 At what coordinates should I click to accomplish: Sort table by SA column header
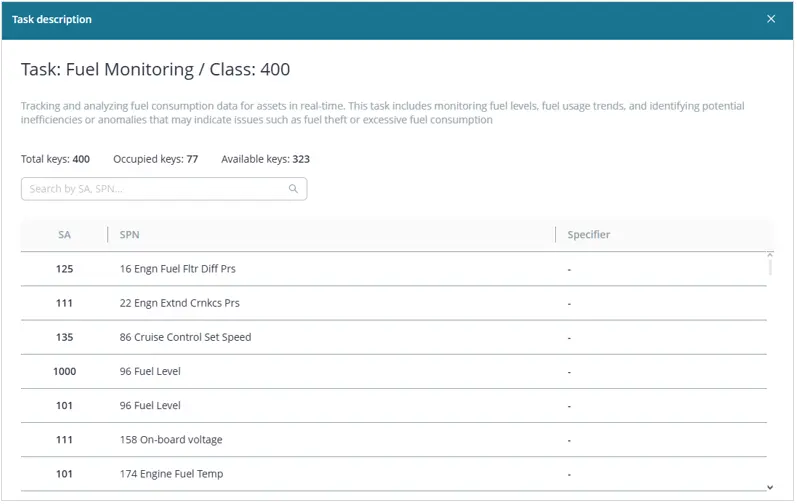click(x=64, y=235)
